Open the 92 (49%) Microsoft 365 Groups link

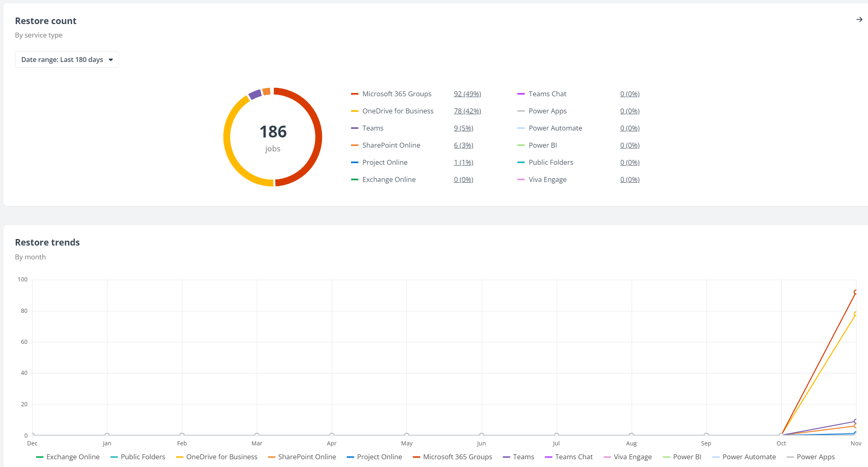467,94
